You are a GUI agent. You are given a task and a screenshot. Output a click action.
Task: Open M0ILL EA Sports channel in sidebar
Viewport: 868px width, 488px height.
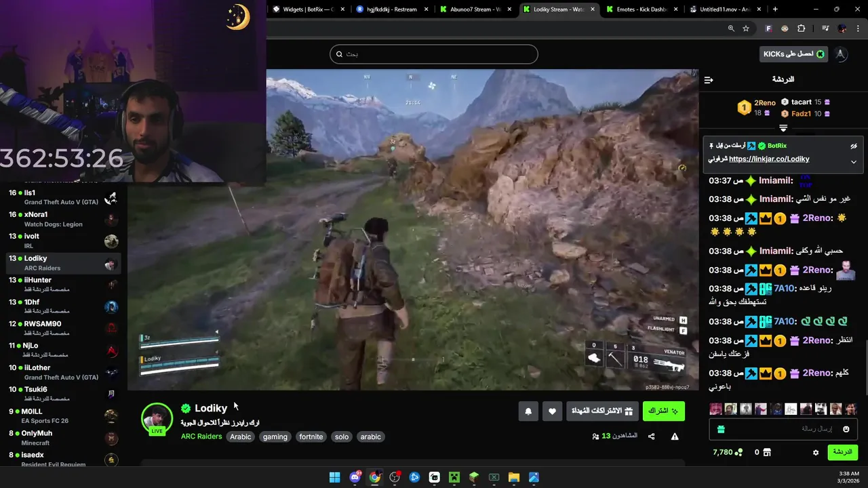(64, 415)
